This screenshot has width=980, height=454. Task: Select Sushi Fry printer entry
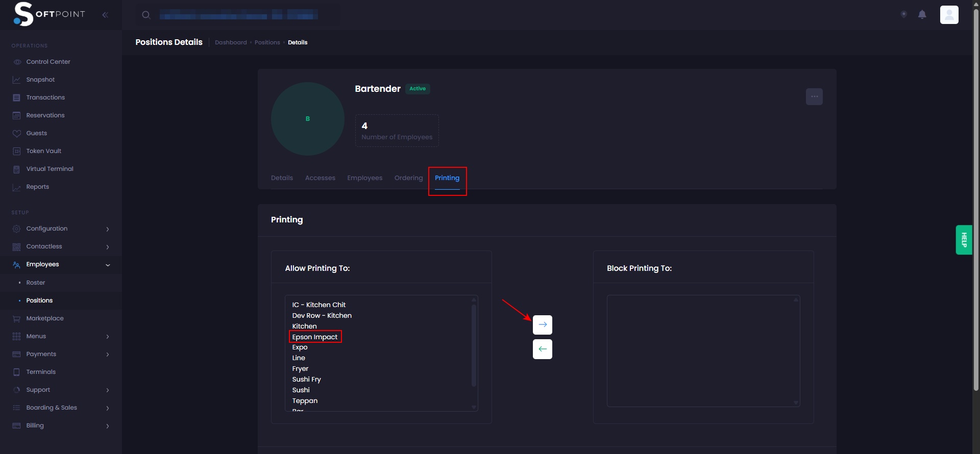tap(306, 380)
